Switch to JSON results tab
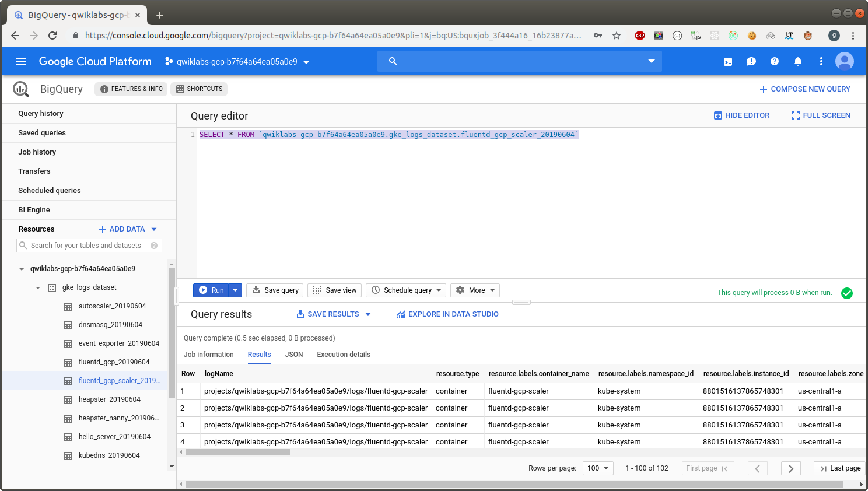This screenshot has width=868, height=491. coord(294,355)
